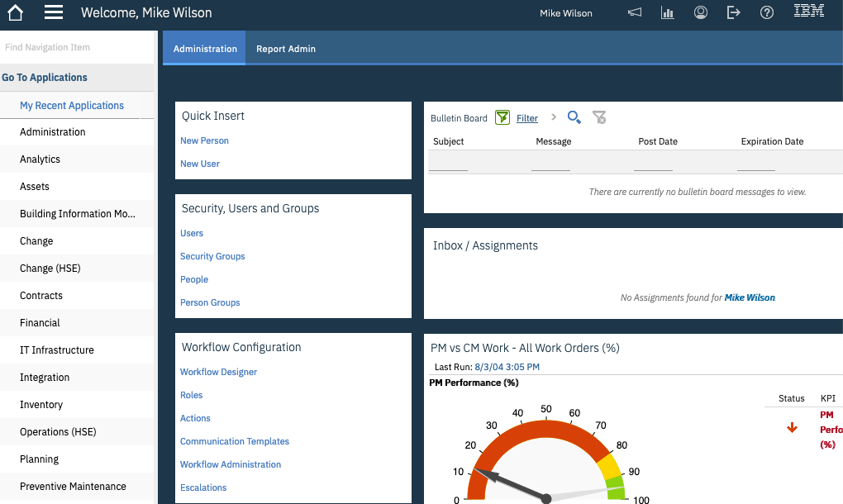Open the bulletins megaphone icon

(x=635, y=12)
